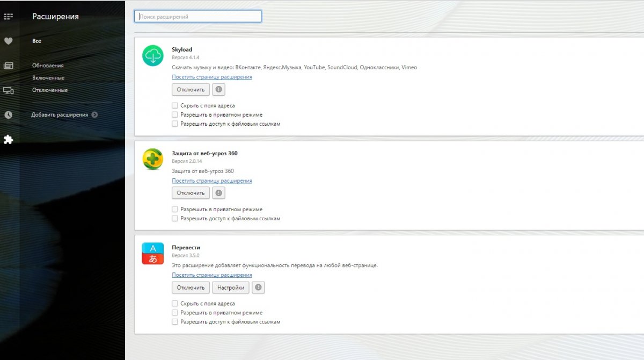Select Обновления in extensions sidebar
644x360 pixels.
pos(48,66)
